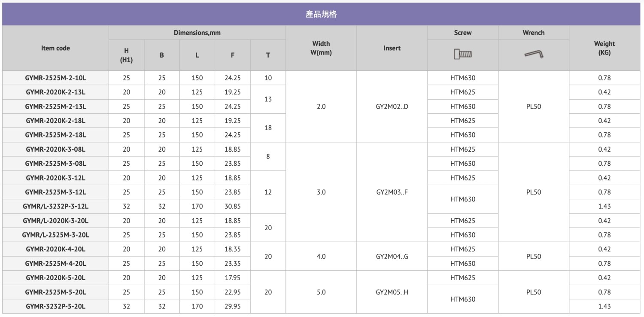Viewport: 644px width, 317px height.
Task: Select item GYMR-2020K-3-08L
Action: click(55, 149)
